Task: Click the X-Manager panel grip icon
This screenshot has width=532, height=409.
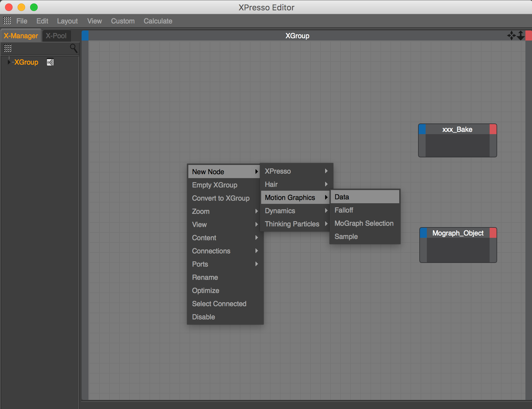Action: pyautogui.click(x=8, y=48)
